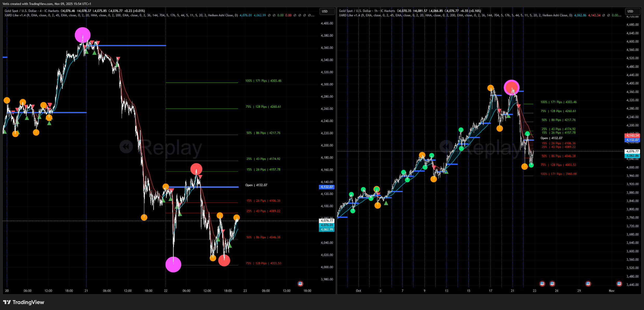Open the USD currency dropdown on right chart
Screen dimensions: 644x310
click(x=632, y=11)
